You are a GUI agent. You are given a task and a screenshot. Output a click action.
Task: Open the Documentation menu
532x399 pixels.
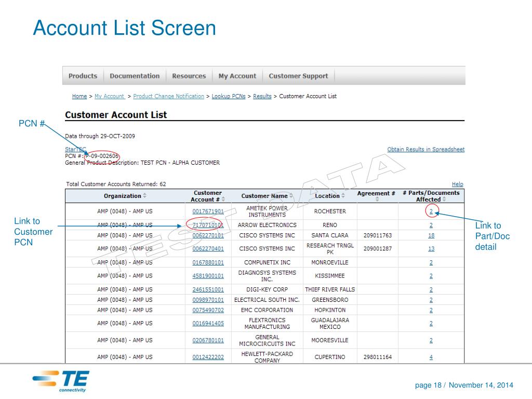point(135,76)
